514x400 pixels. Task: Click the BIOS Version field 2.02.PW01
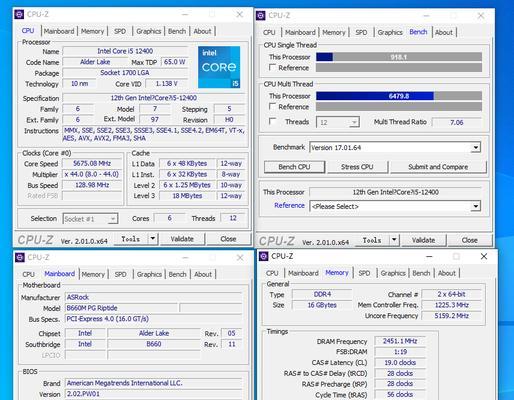pos(153,394)
